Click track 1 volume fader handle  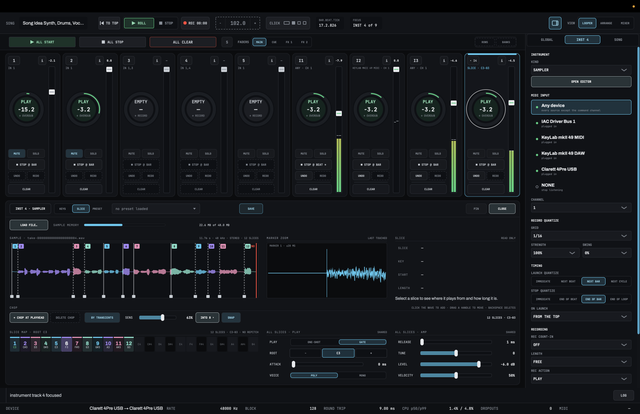pos(52,92)
